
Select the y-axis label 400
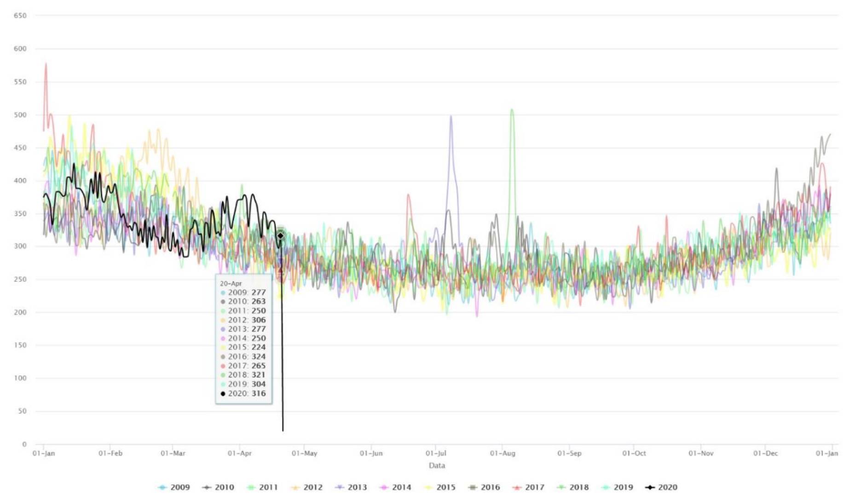[20, 181]
